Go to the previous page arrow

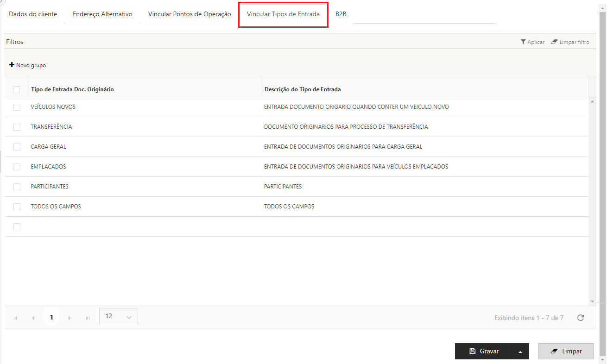[33, 318]
